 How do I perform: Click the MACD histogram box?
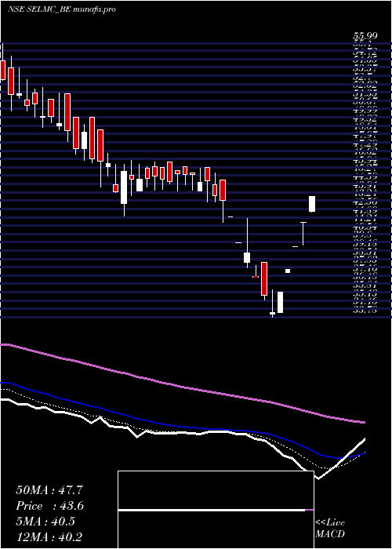pos(216,510)
